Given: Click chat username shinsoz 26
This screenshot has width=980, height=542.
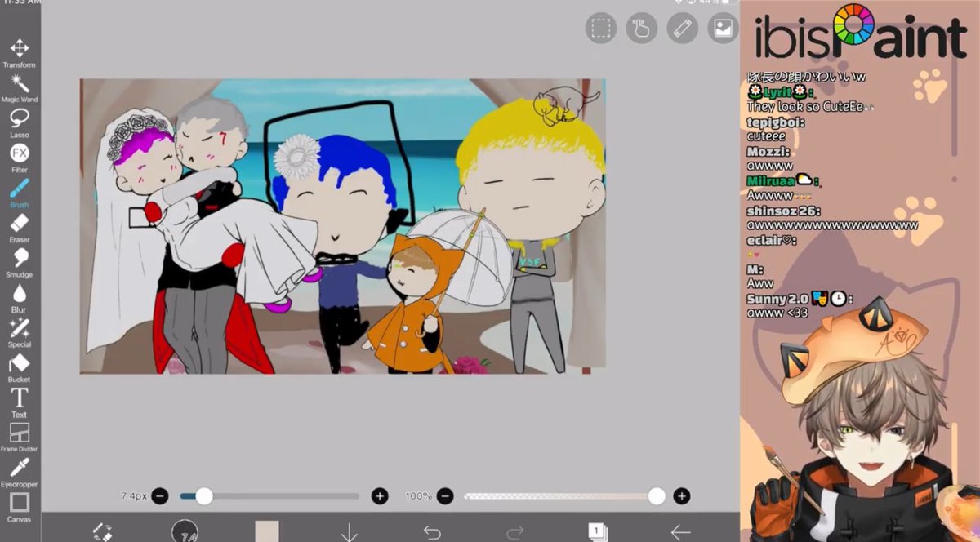Looking at the screenshot, I should 783,211.
